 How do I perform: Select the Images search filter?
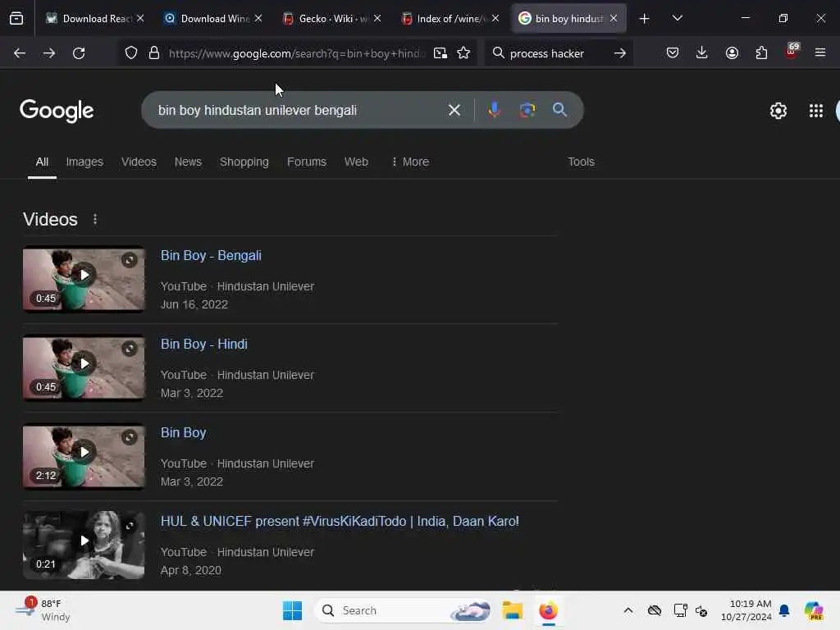84,162
